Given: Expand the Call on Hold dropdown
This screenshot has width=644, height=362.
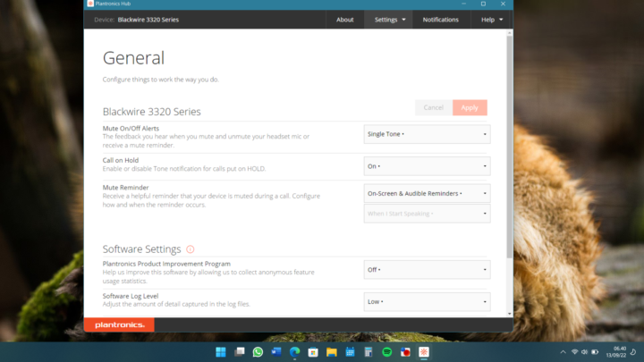Looking at the screenshot, I should [x=427, y=166].
